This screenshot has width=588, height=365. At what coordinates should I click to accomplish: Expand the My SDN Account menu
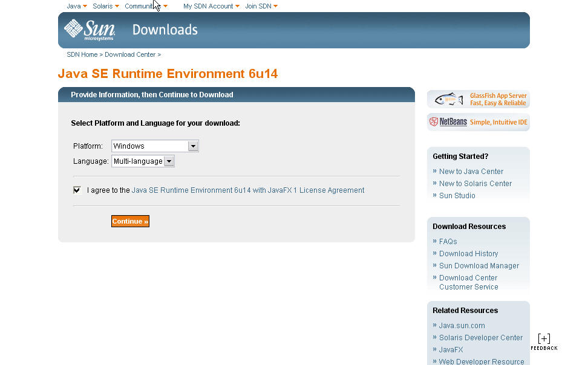pos(211,6)
